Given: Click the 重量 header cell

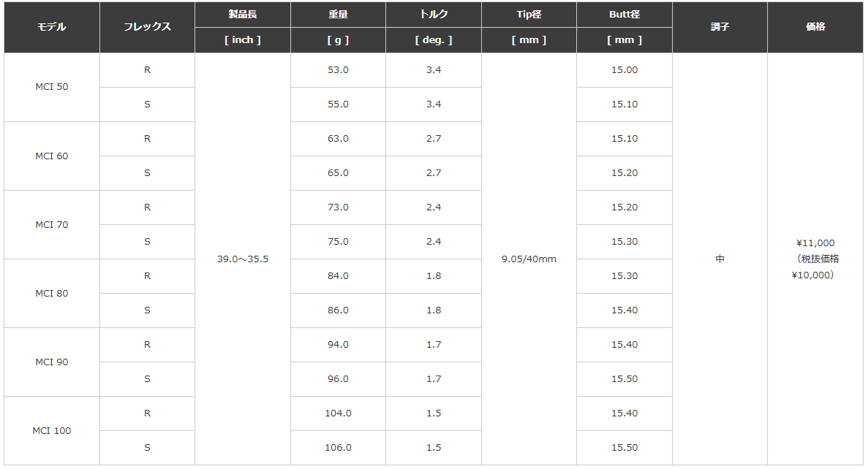Looking at the screenshot, I should [339, 15].
